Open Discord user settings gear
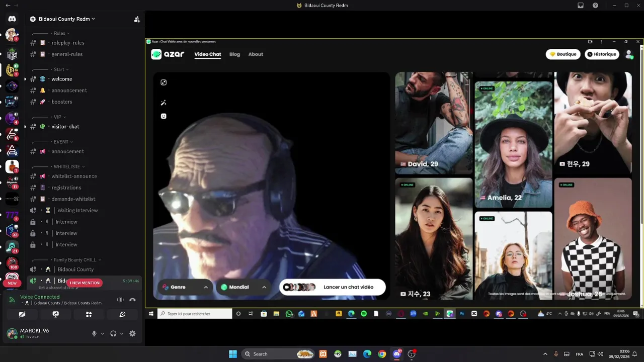This screenshot has width=644, height=362. (x=132, y=333)
